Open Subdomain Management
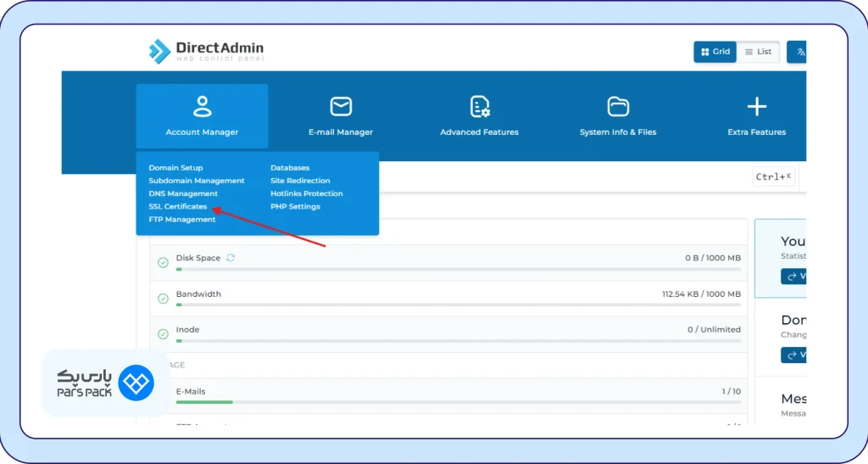This screenshot has width=868, height=464. 197,181
